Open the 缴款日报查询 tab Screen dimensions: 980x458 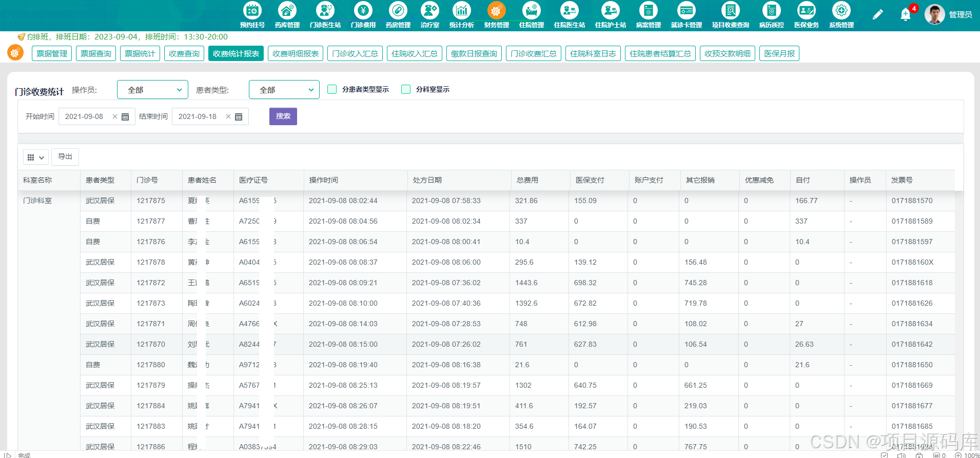click(x=474, y=53)
